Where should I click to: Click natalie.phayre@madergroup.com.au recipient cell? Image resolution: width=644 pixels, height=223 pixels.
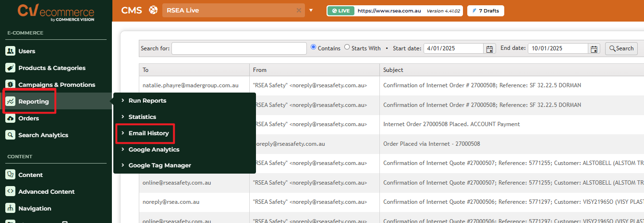click(x=190, y=85)
